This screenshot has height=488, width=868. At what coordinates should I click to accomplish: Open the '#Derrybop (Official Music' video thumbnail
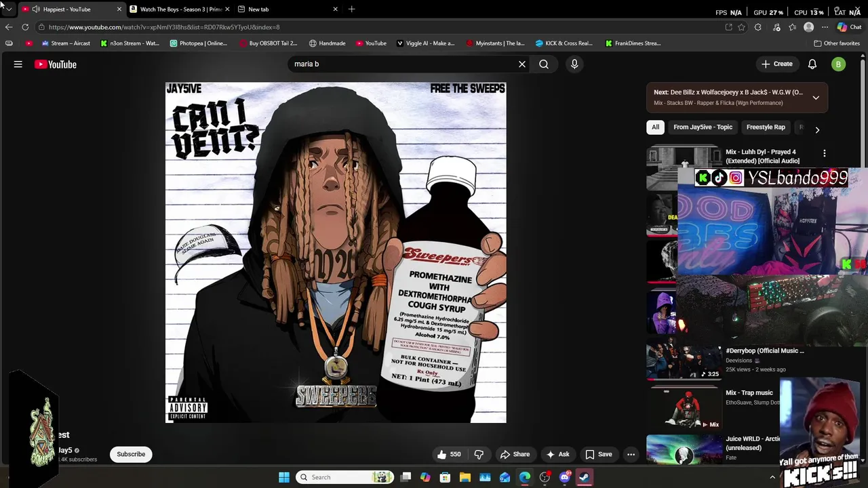(x=684, y=361)
